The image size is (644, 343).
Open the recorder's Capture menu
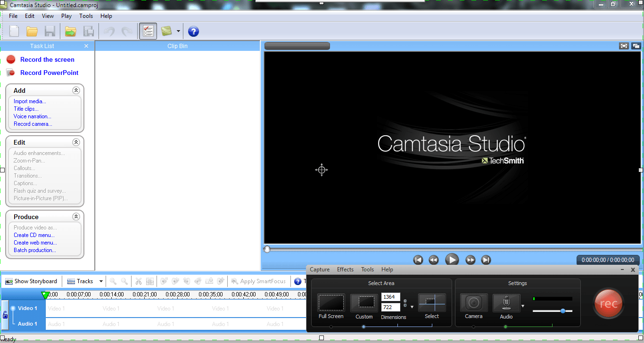320,269
